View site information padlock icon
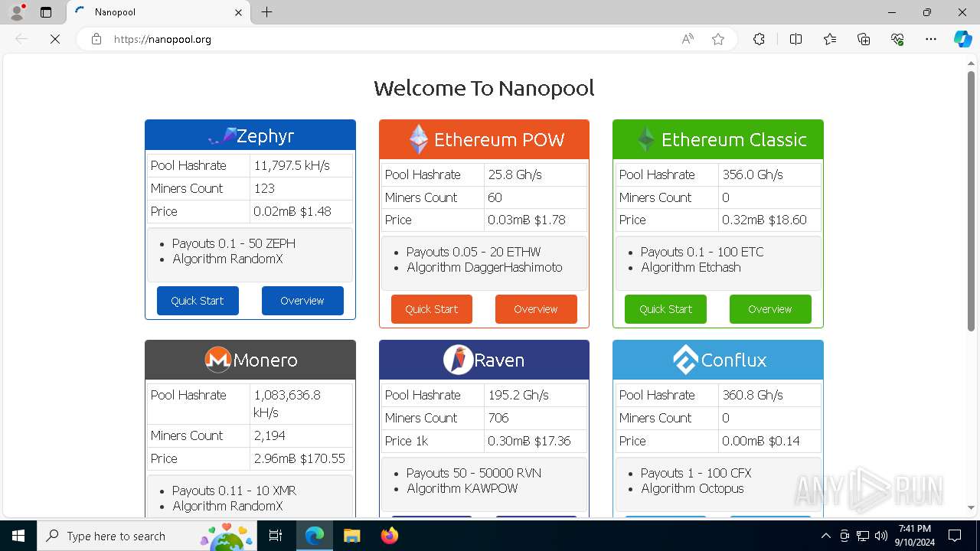The width and height of the screenshot is (980, 551). (x=96, y=39)
